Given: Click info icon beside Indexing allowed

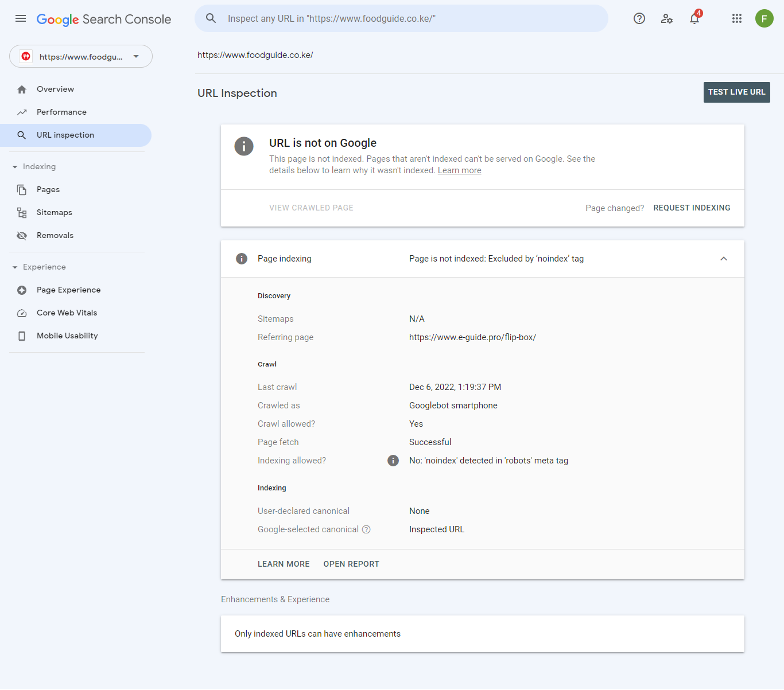Looking at the screenshot, I should [393, 461].
